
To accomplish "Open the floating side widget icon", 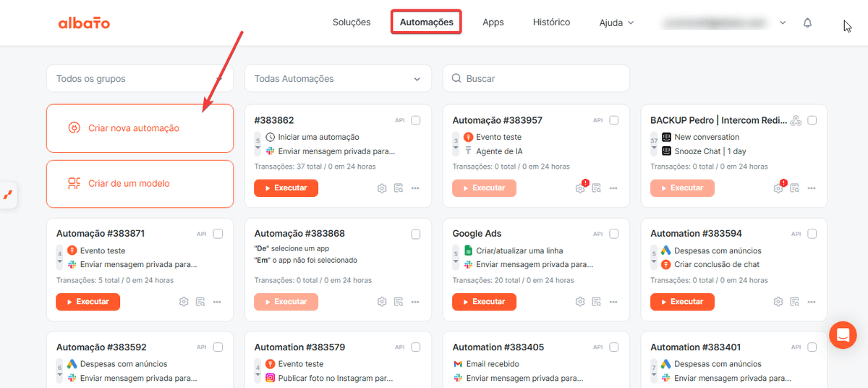I will 8,195.
